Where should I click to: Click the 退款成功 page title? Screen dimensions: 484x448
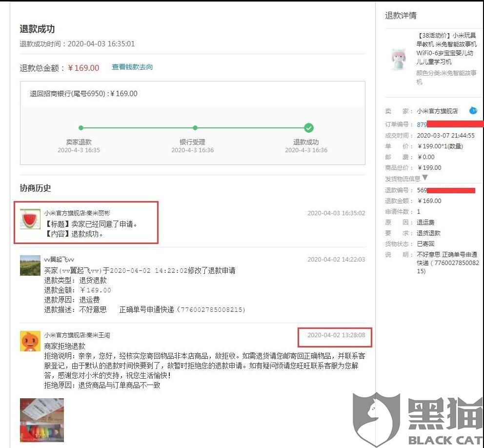[x=38, y=29]
